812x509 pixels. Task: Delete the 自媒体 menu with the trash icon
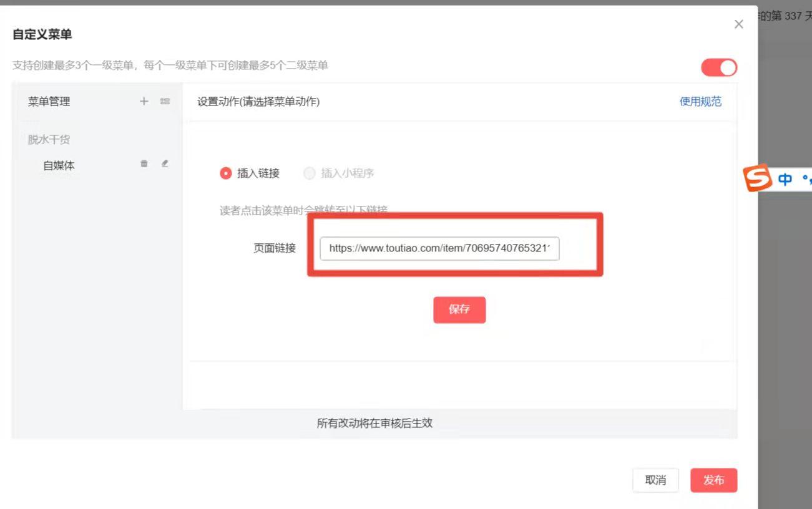pos(144,164)
